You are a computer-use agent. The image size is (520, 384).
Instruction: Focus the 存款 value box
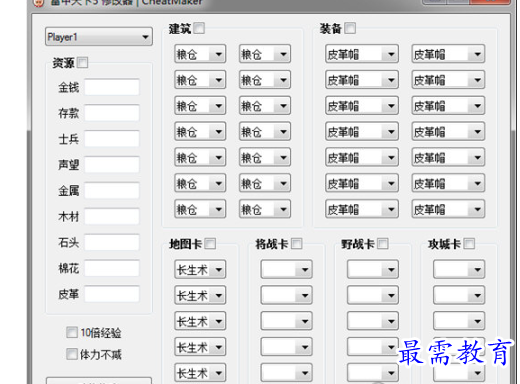(112, 113)
